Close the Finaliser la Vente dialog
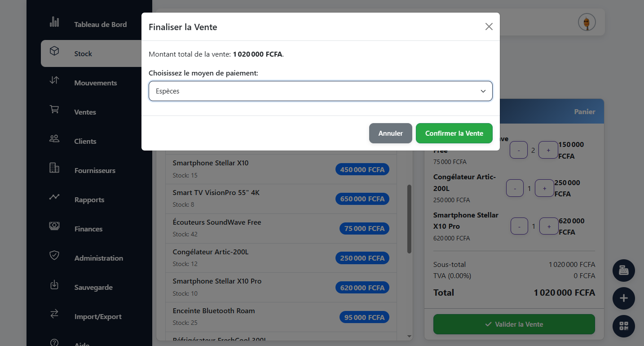Viewport: 644px width, 346px height. [x=489, y=27]
